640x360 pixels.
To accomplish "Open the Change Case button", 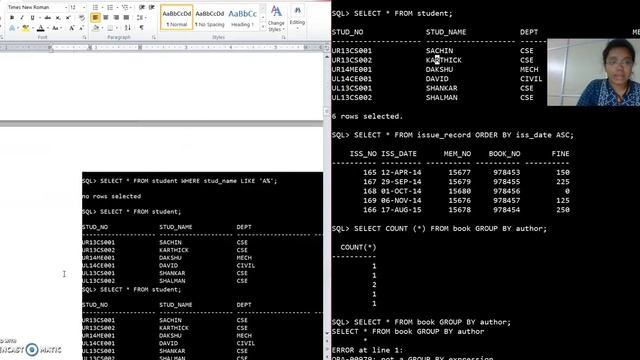I will pyautogui.click(x=56, y=28).
